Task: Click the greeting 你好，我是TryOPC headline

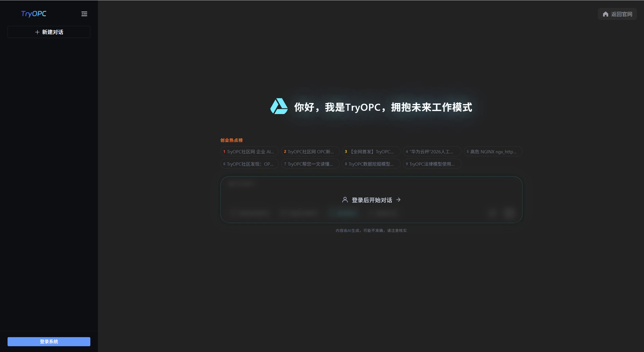Action: tap(383, 107)
